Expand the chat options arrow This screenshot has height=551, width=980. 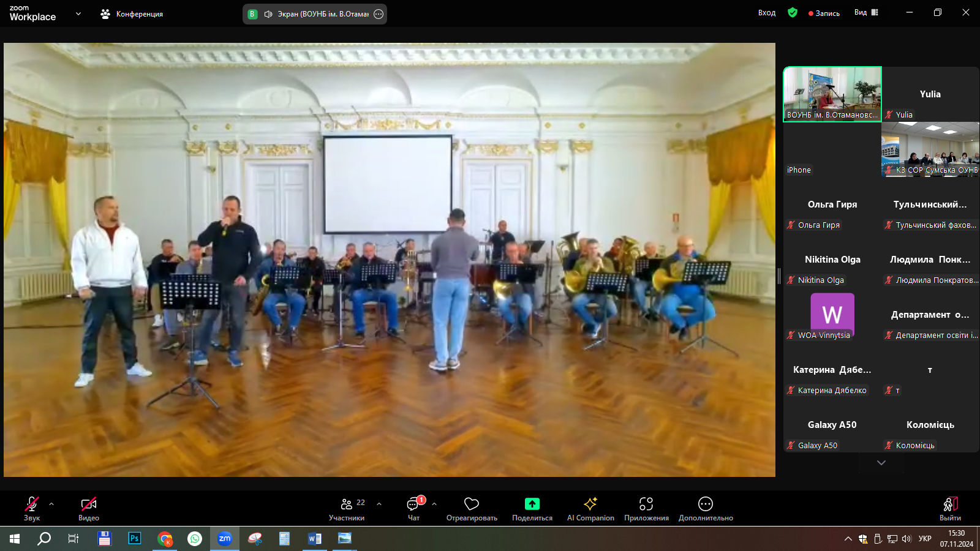434,504
